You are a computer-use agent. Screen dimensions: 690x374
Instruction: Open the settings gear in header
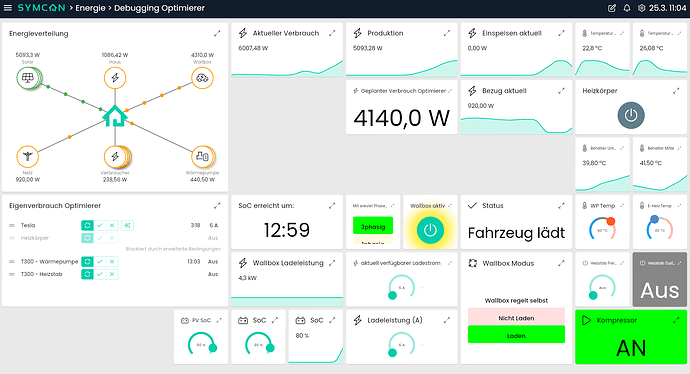642,8
